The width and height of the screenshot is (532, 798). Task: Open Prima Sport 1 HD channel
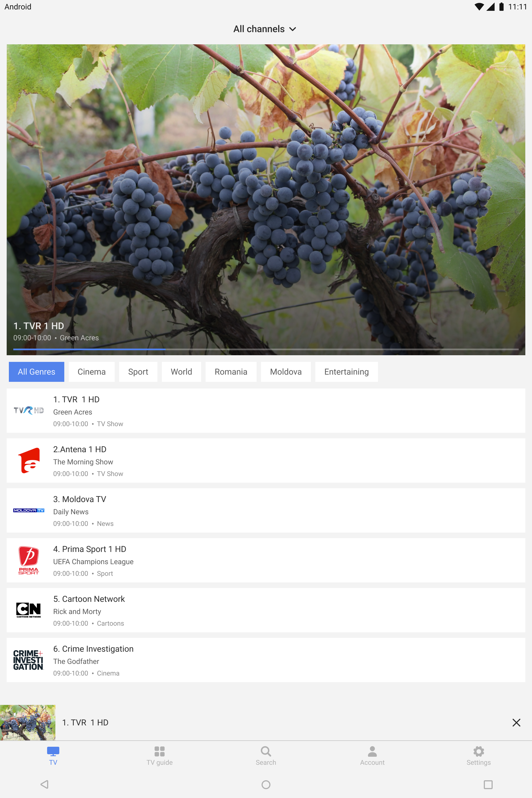click(x=266, y=560)
